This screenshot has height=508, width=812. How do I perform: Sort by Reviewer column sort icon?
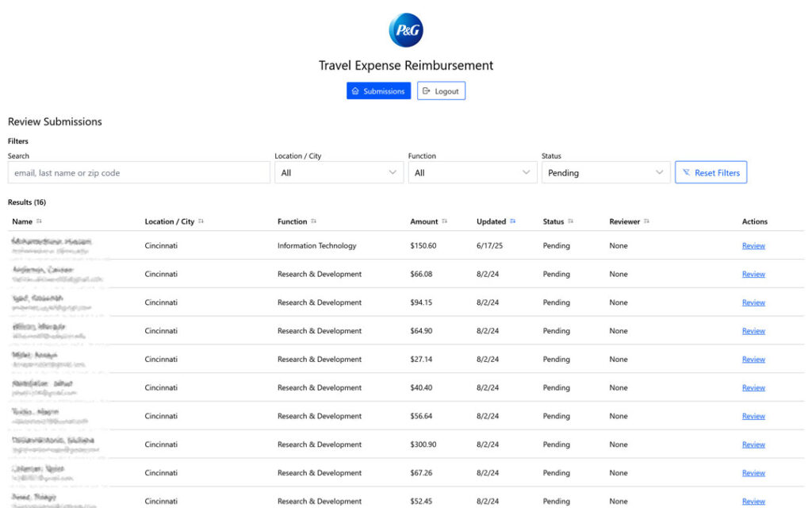[646, 221]
